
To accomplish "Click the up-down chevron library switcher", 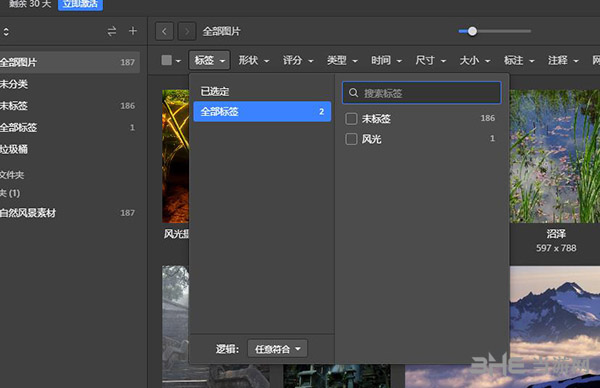I will [6, 31].
